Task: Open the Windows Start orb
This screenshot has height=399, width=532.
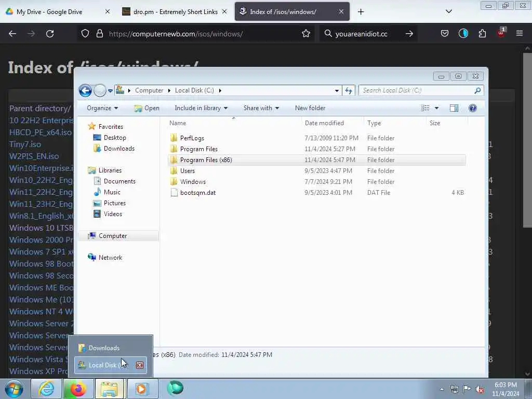Action: pos(14,389)
